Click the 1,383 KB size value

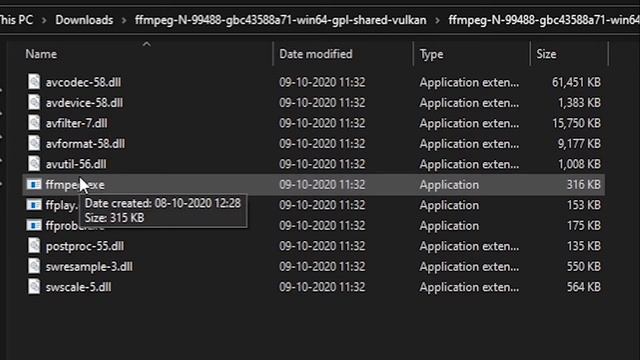click(579, 103)
